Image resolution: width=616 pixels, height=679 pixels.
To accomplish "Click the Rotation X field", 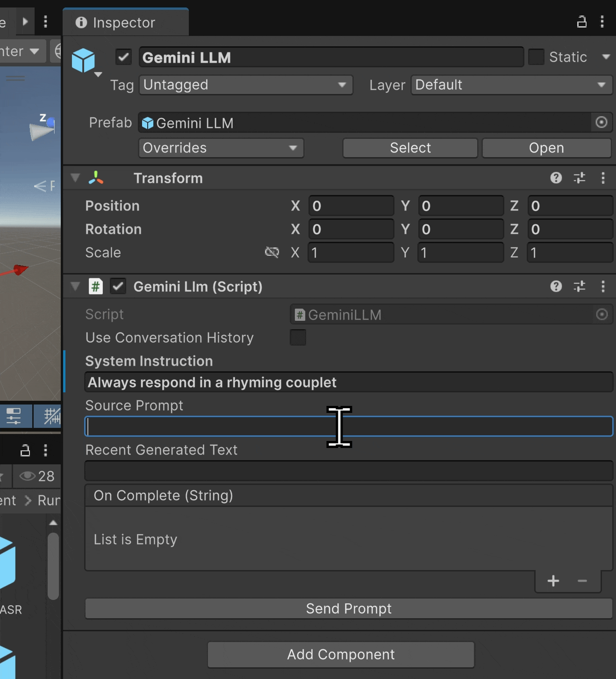I will tap(351, 229).
